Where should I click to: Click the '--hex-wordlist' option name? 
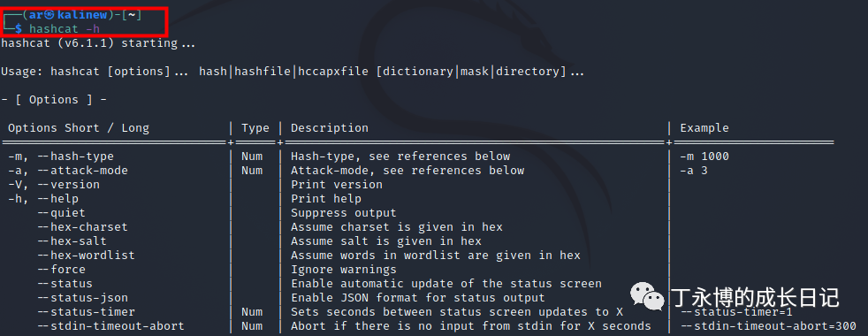[x=86, y=256]
